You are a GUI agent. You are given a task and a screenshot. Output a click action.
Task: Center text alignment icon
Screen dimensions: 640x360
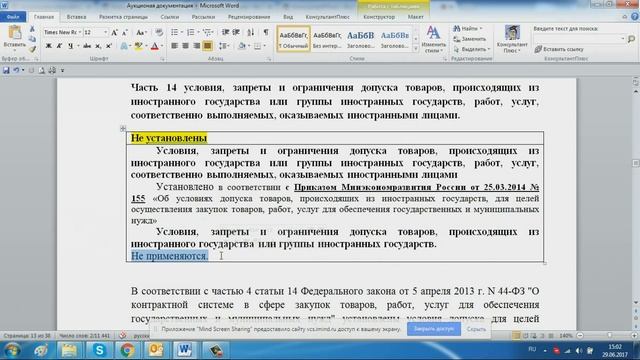[185, 46]
